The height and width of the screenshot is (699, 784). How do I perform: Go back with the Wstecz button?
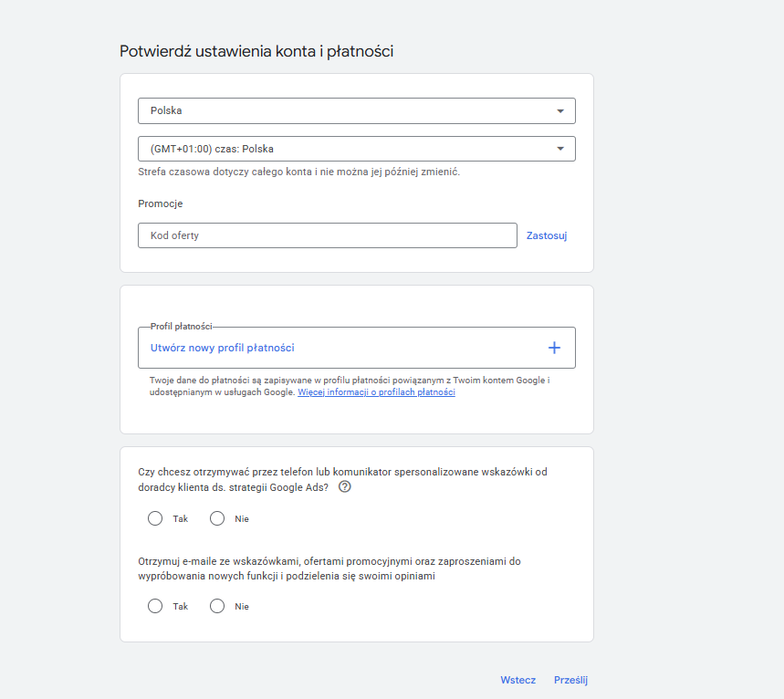coord(517,680)
